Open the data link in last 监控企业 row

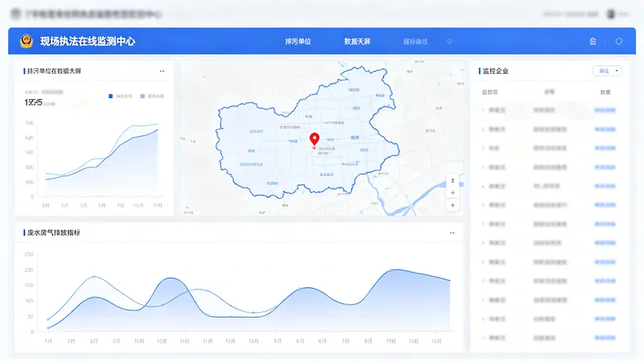(x=605, y=338)
